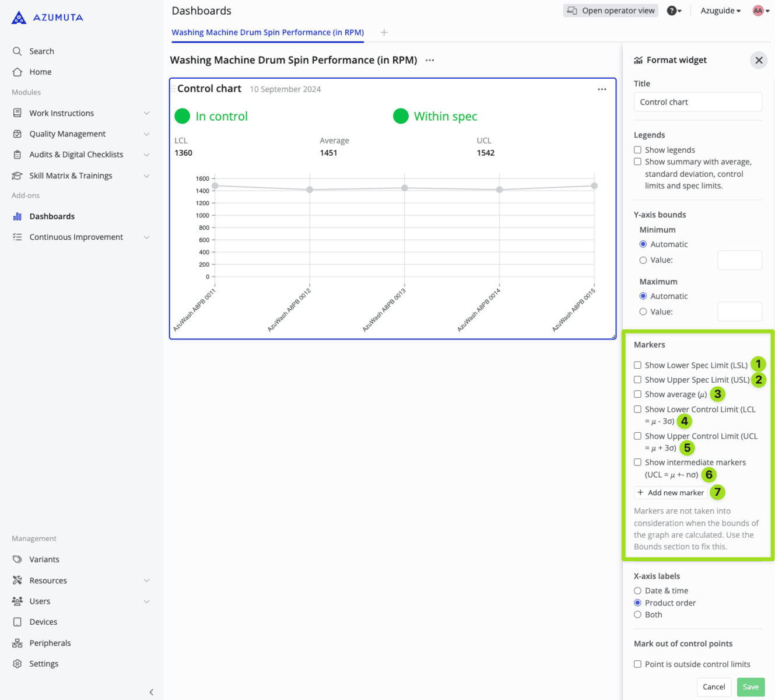The width and height of the screenshot is (775, 700).
Task: Click the Dashboards bar chart icon
Action: point(17,216)
